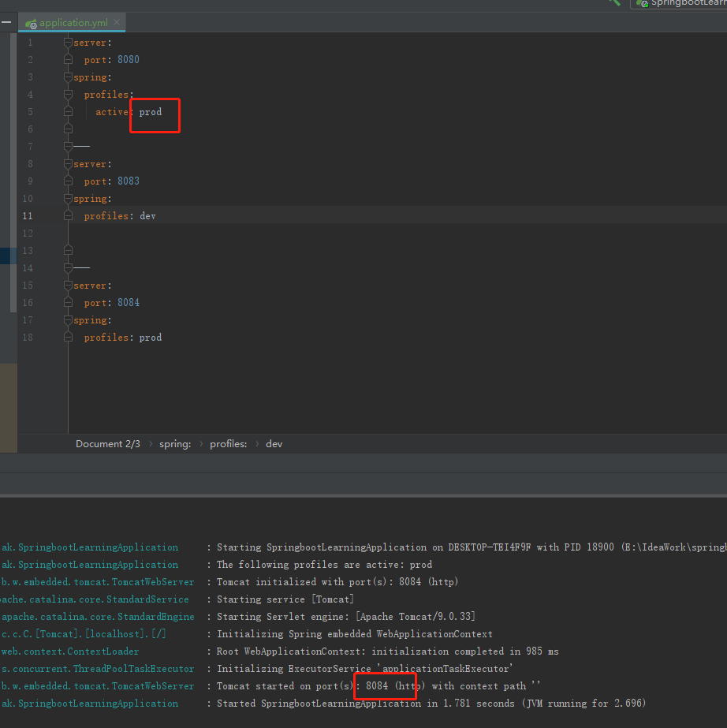Image resolution: width=727 pixels, height=728 pixels.
Task: Click line number 11 in the gutter
Action: click(x=28, y=216)
